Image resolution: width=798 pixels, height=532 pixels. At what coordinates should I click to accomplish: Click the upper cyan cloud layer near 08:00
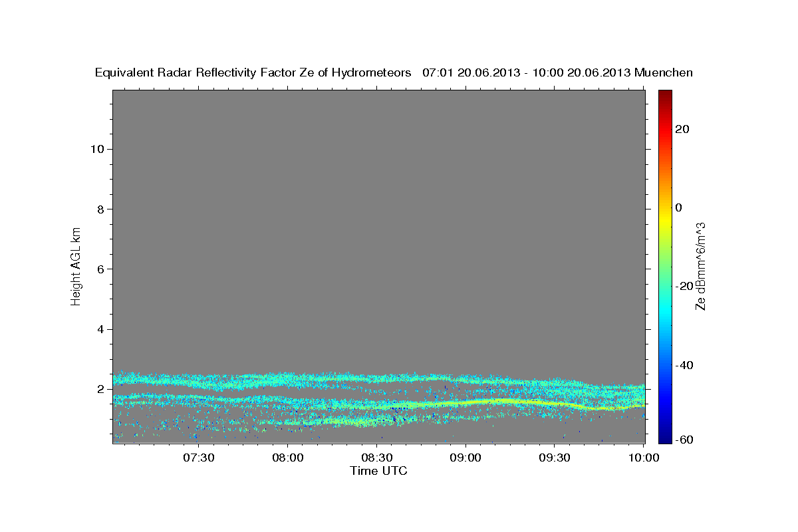click(288, 379)
